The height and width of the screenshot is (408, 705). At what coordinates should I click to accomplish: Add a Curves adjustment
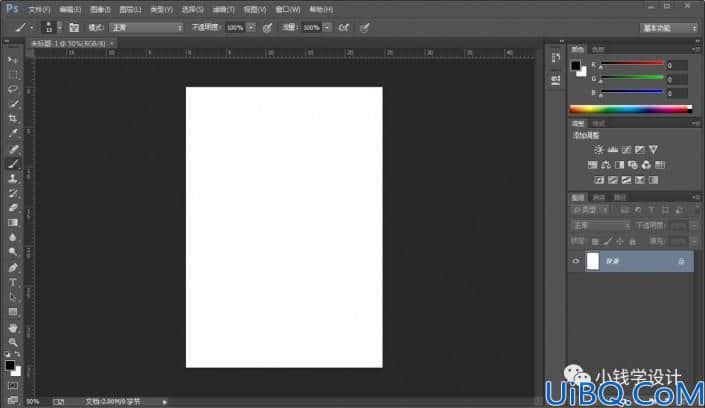[x=626, y=149]
